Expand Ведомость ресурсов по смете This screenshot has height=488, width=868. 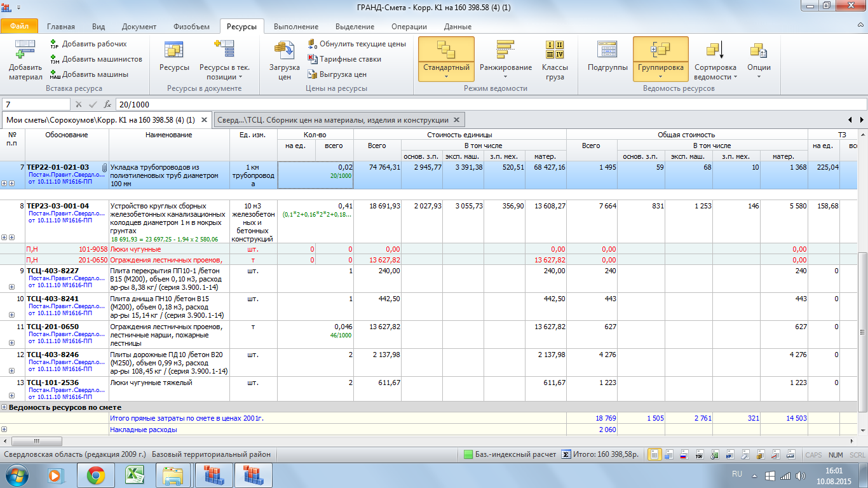[x=4, y=407]
